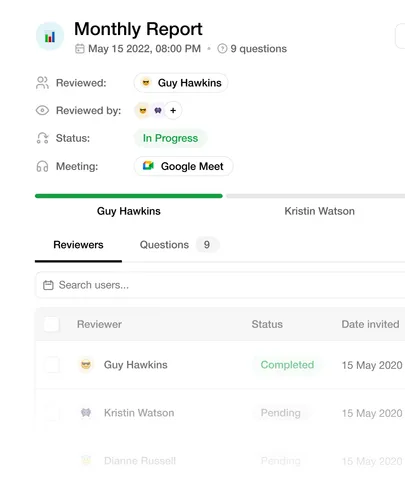Click the people icon next to Reviewed
405x494 pixels.
click(x=42, y=83)
